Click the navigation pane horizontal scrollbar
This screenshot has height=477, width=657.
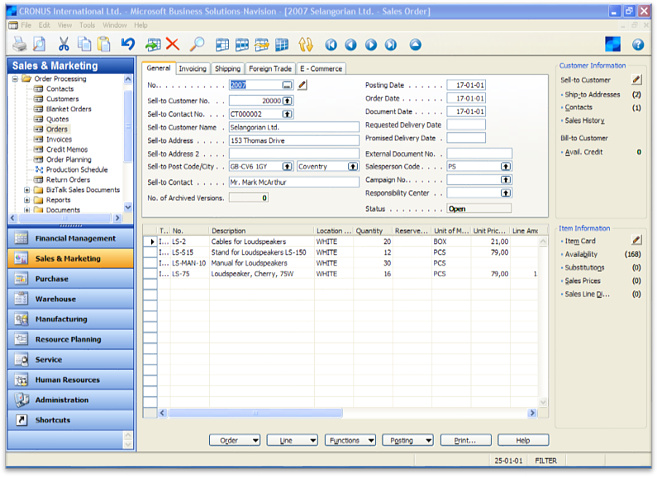65,218
